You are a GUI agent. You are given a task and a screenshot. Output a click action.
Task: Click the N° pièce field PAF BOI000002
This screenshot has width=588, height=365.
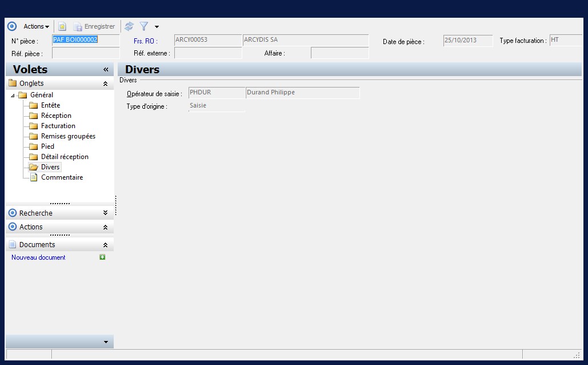(86, 40)
